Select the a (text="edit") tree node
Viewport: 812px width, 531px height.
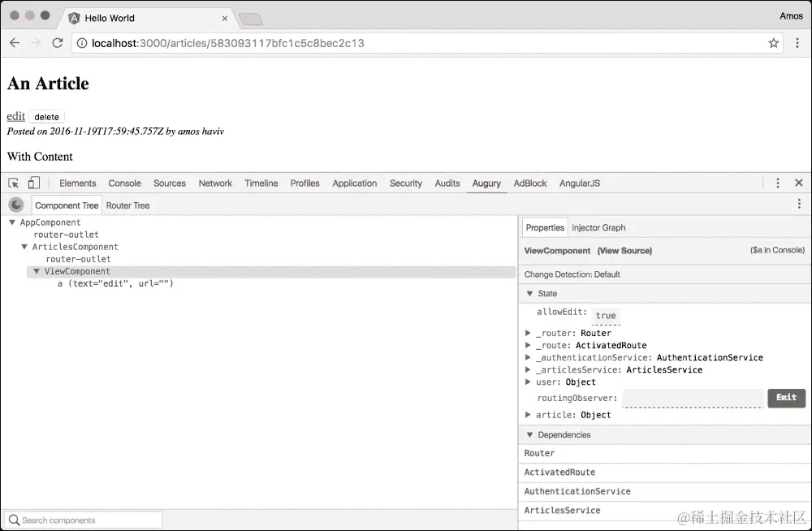click(115, 283)
